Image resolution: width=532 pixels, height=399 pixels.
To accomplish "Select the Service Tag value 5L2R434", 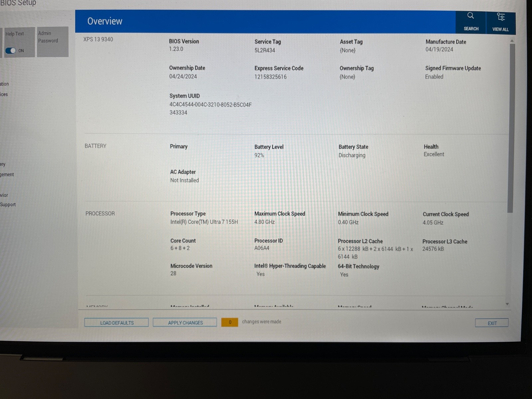I will (265, 50).
